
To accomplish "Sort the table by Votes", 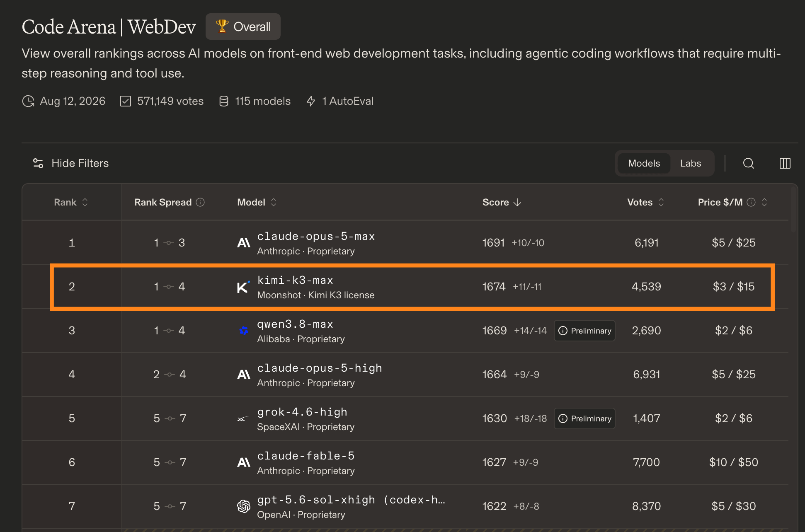I will click(646, 202).
